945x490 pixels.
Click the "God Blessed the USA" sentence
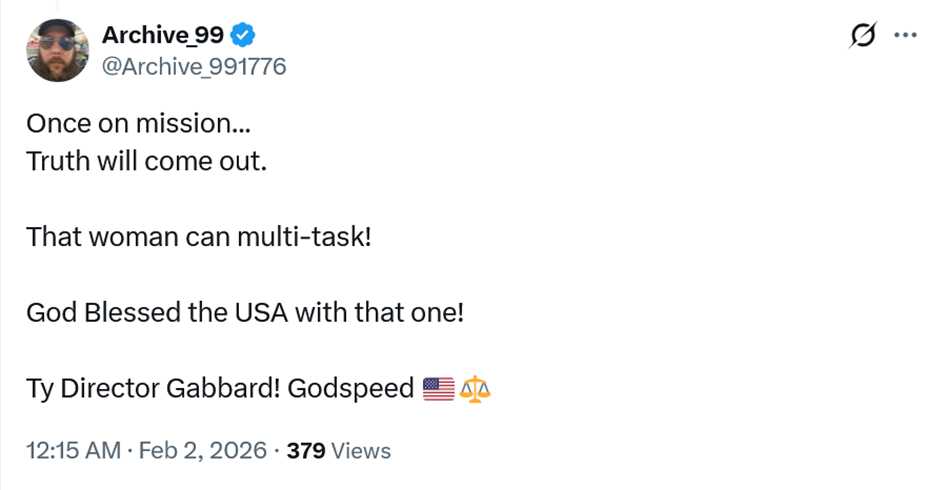tap(244, 312)
